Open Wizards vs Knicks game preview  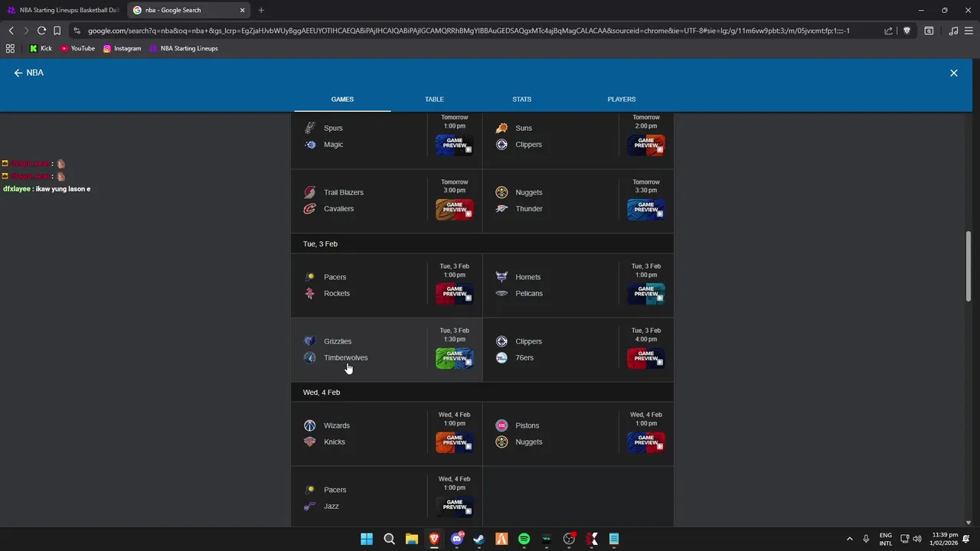[x=455, y=442]
